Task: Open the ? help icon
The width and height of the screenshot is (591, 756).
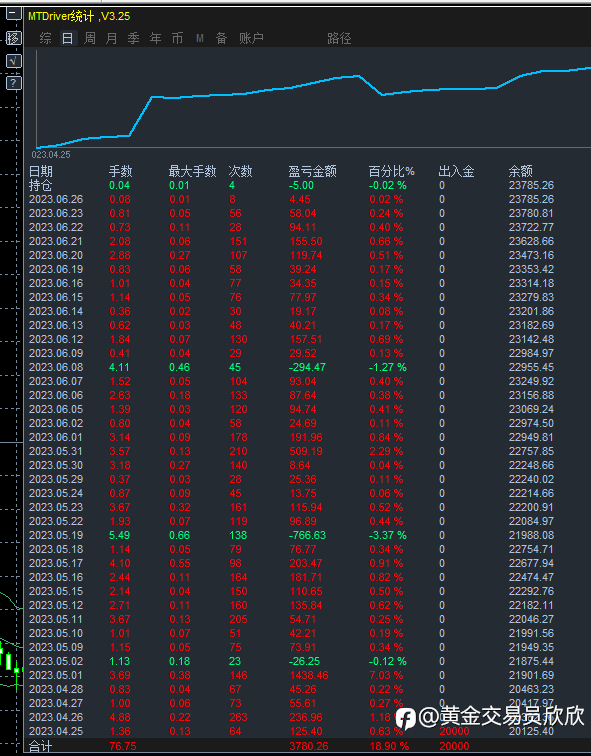Action: [13, 82]
